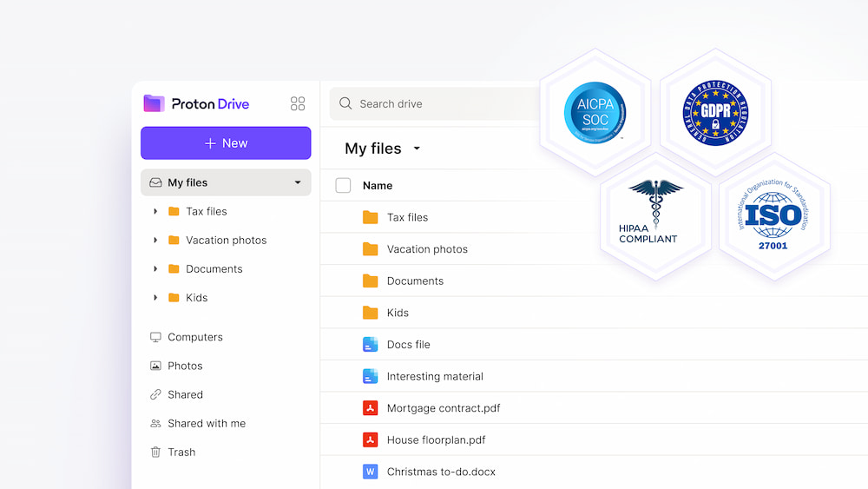Click Kids sidebar folder icon
Image resolution: width=868 pixels, height=489 pixels.
point(174,297)
